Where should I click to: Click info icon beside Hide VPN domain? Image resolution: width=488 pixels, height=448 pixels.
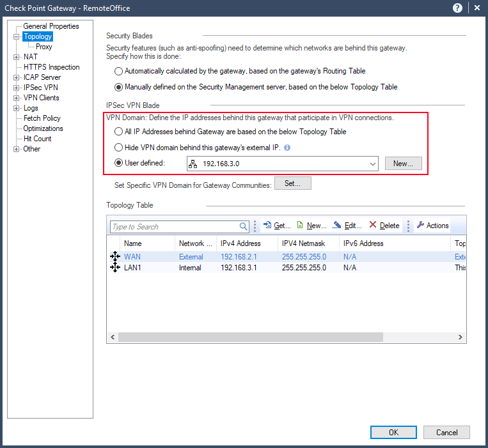coord(287,148)
